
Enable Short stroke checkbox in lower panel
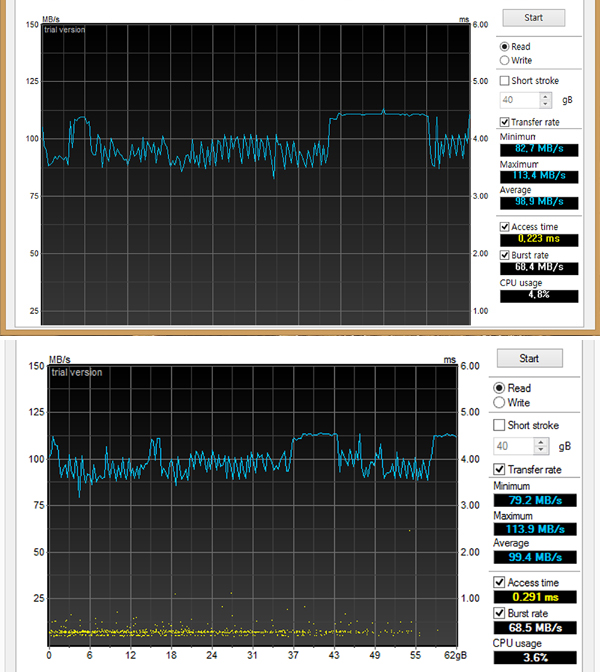pos(501,424)
